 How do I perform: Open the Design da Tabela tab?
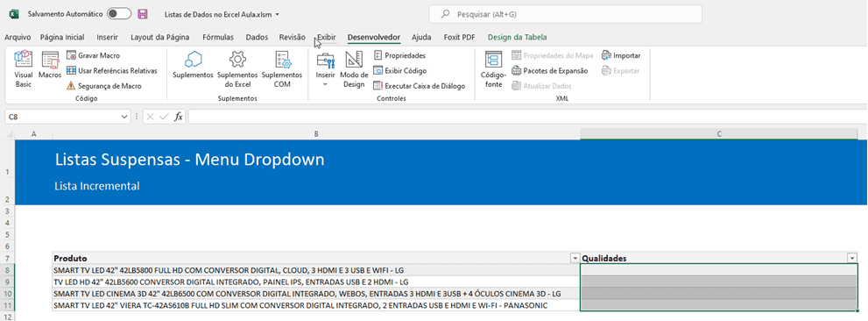pos(517,37)
